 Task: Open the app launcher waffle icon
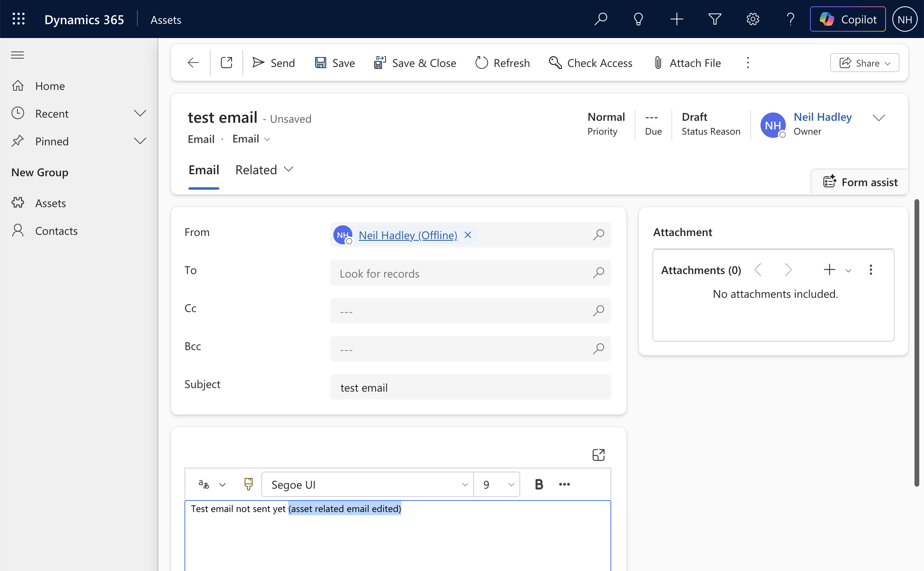[19, 19]
